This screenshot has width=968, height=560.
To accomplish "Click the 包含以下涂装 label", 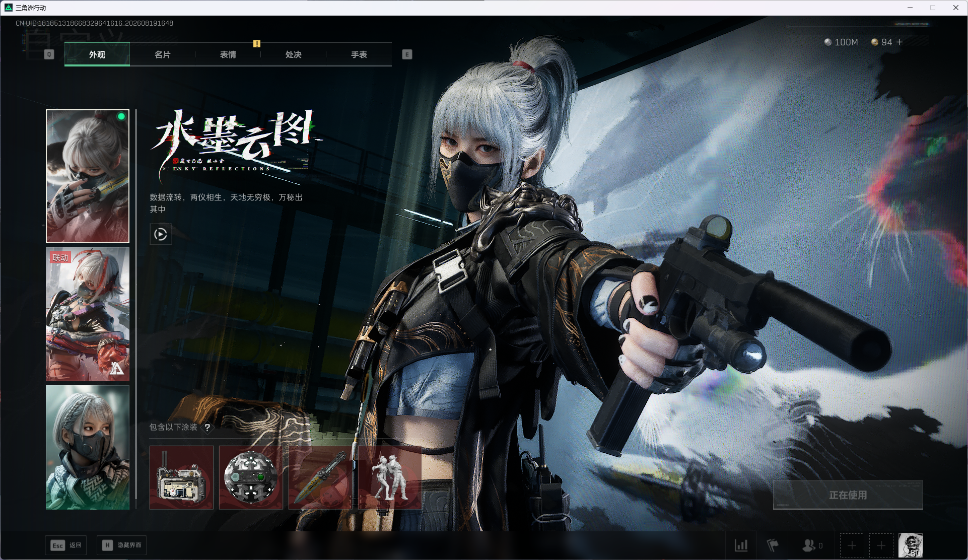I will point(173,427).
